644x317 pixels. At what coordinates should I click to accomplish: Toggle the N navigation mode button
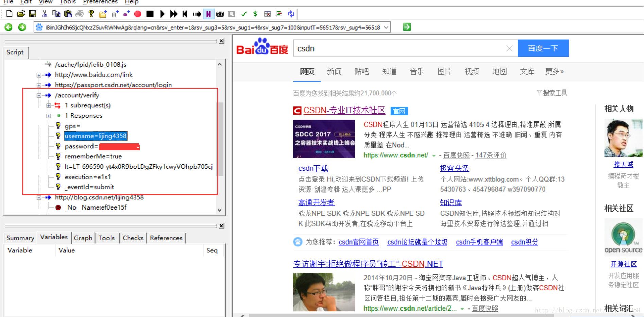point(208,14)
